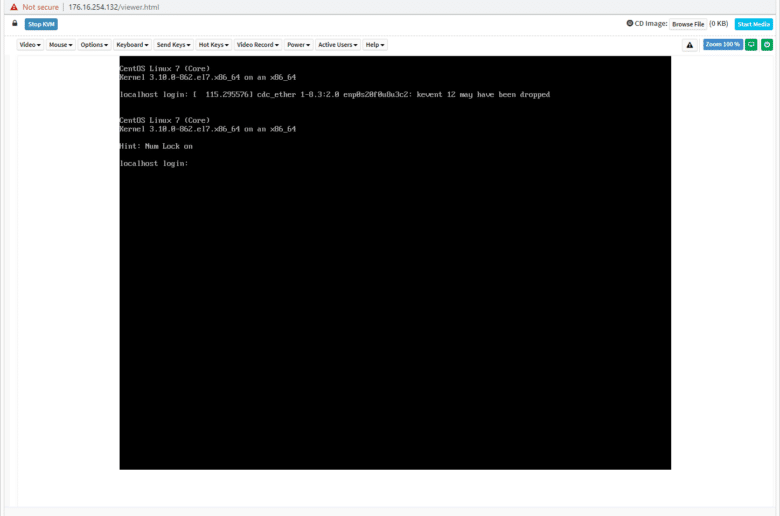Click the Start Media button

coord(754,24)
